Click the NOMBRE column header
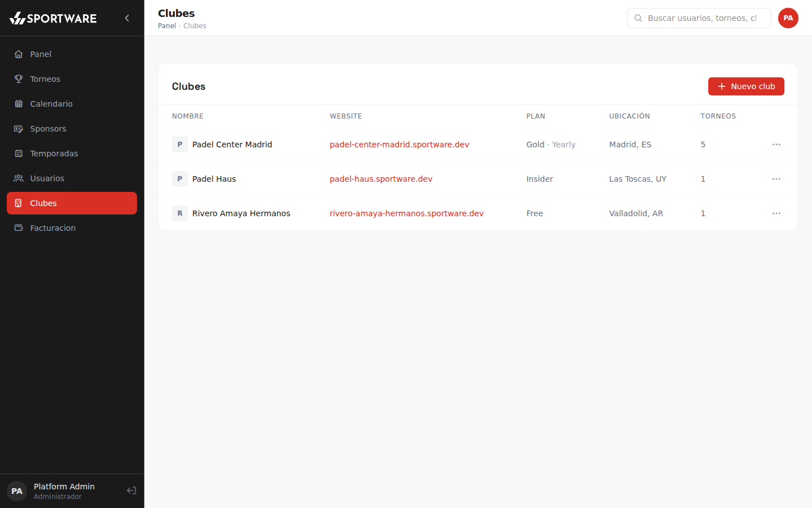This screenshot has width=812, height=508. (x=188, y=116)
